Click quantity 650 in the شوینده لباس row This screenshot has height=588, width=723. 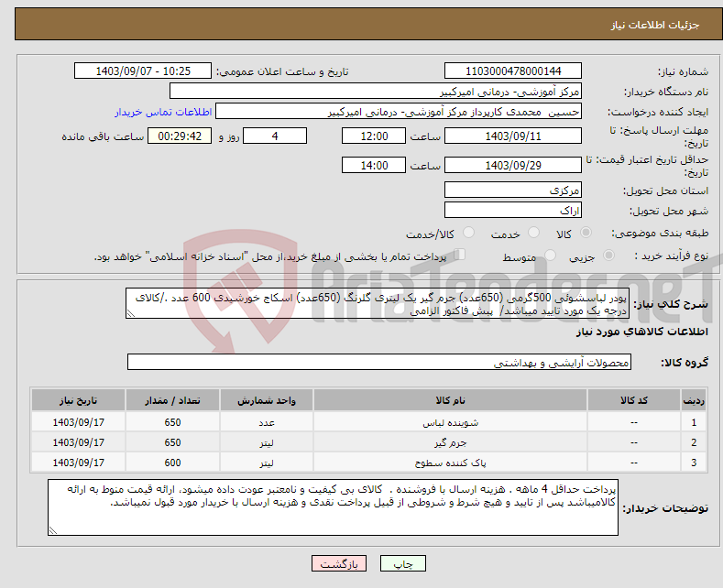point(172,422)
